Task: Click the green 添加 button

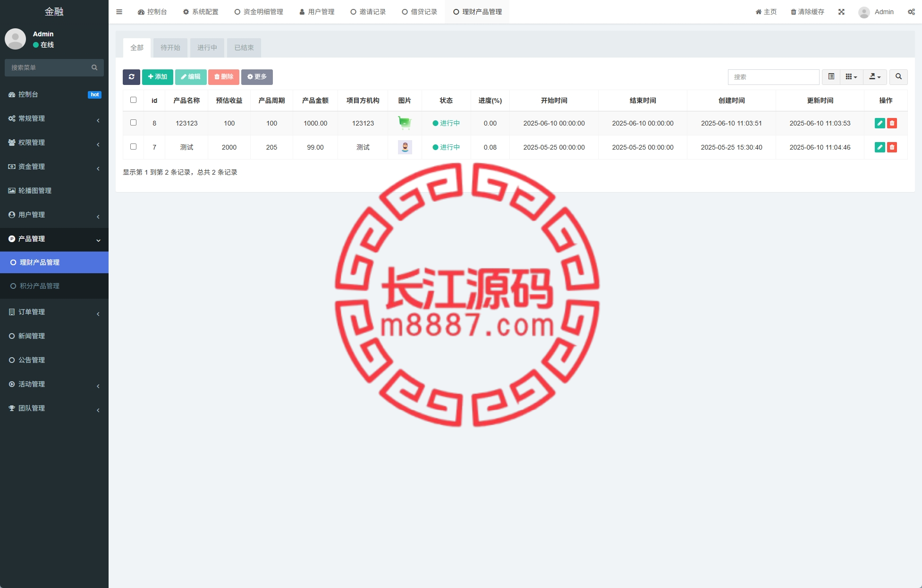Action: (x=158, y=77)
